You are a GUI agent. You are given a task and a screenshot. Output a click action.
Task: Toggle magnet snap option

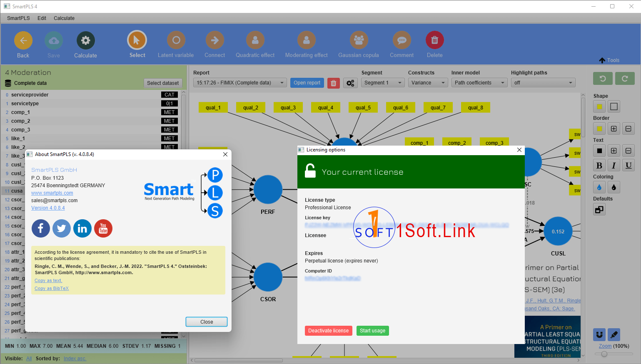point(599,334)
